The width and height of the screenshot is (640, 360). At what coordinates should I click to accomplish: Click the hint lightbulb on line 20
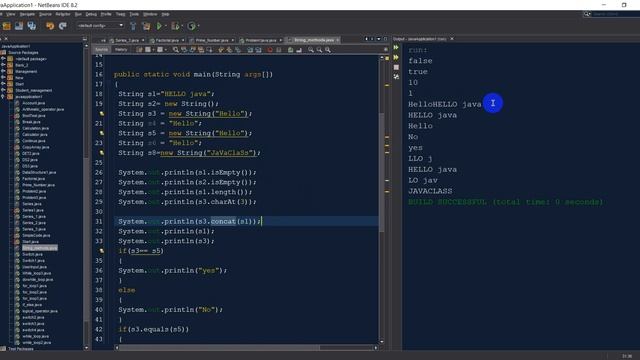point(101,114)
